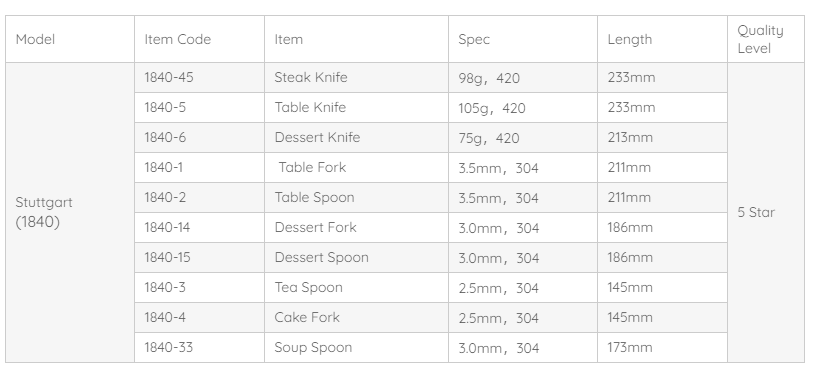This screenshot has width=820, height=371.
Task: Click the Model column header
Action: 70,39
